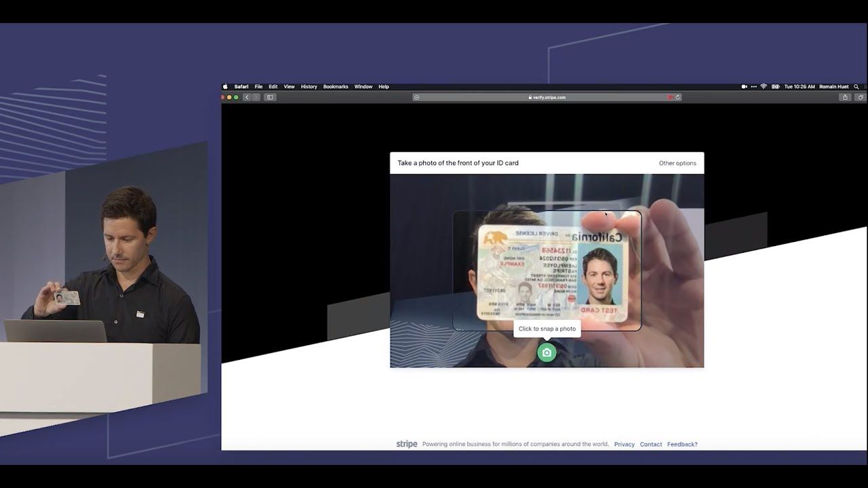Open the Bookmarks menu
The height and width of the screenshot is (488, 868).
[335, 86]
